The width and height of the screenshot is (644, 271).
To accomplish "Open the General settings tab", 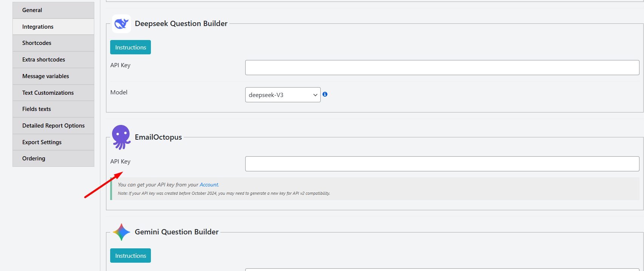I will pos(53,10).
